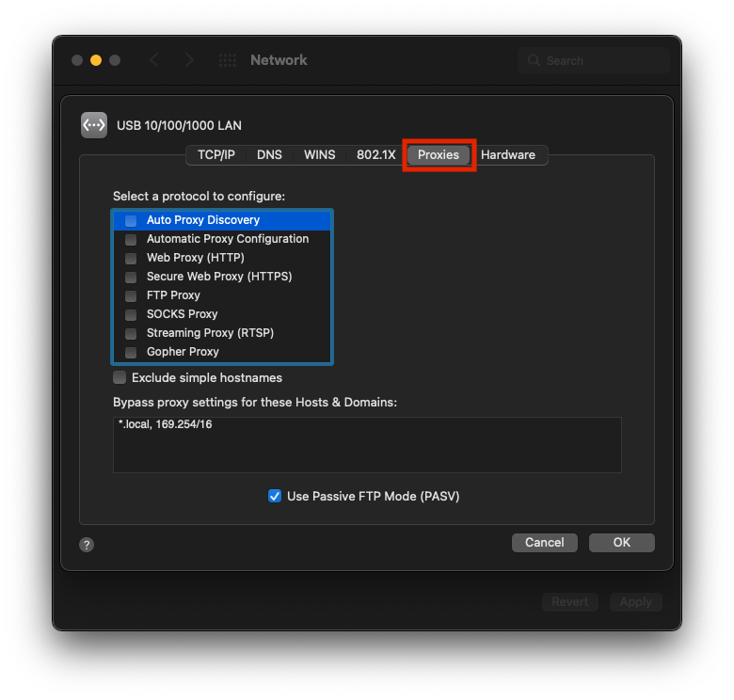Select Secure Web Proxy (HTTPS) row

[x=219, y=277]
